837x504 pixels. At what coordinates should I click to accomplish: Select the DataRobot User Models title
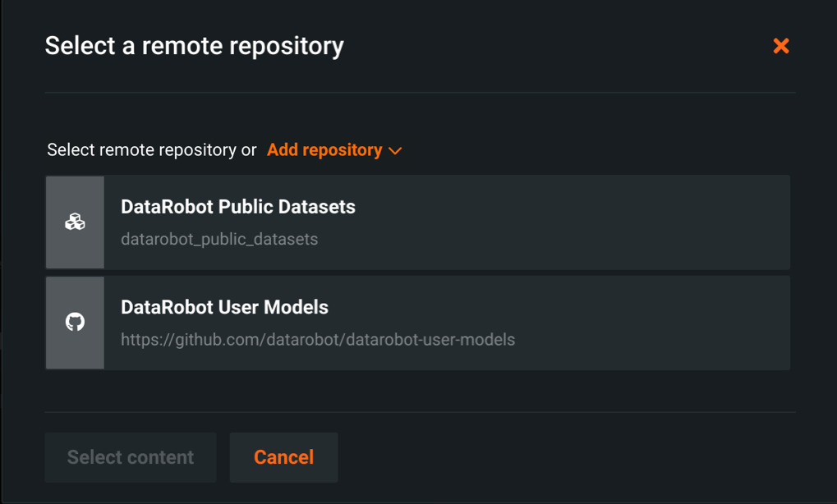[x=224, y=307]
